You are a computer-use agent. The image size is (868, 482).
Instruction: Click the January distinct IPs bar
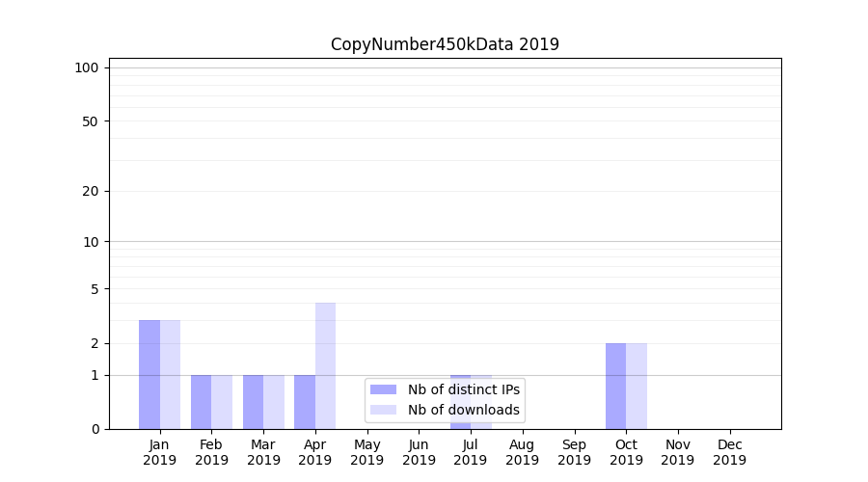(149, 374)
